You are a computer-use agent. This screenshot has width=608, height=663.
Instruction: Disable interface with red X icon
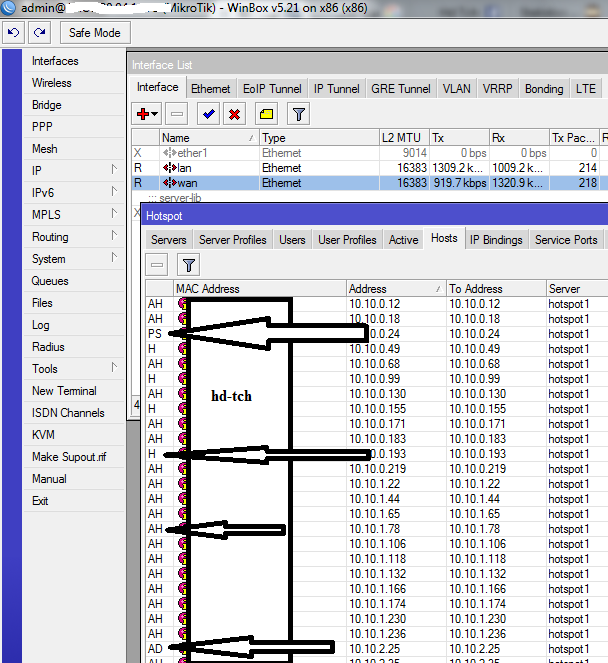point(234,114)
